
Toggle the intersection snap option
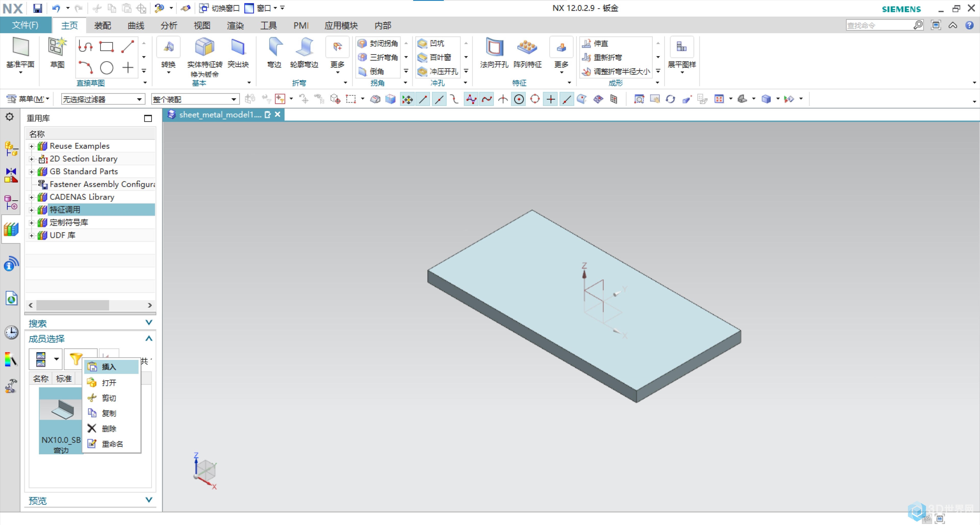coord(503,99)
